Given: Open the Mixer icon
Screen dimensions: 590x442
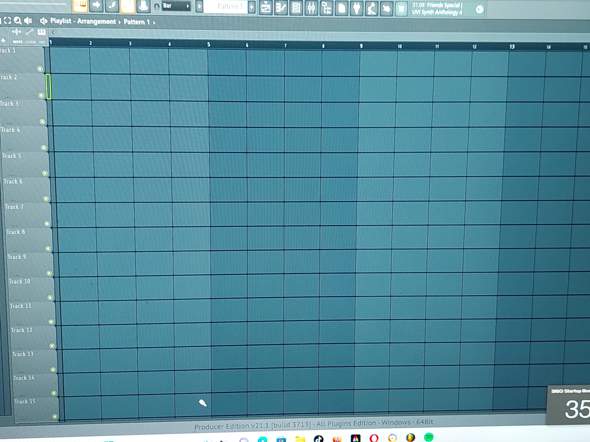Looking at the screenshot, I should (311, 8).
